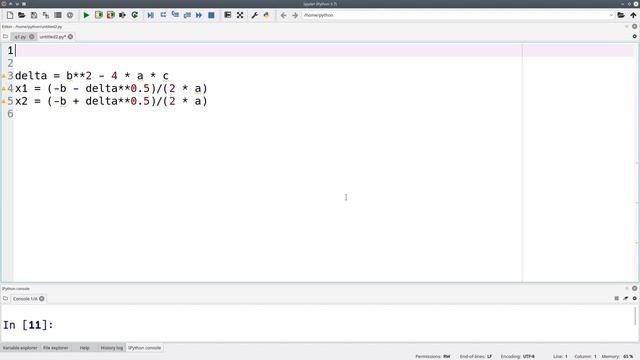Save the current file
This screenshot has height=360, width=640.
(x=34, y=15)
